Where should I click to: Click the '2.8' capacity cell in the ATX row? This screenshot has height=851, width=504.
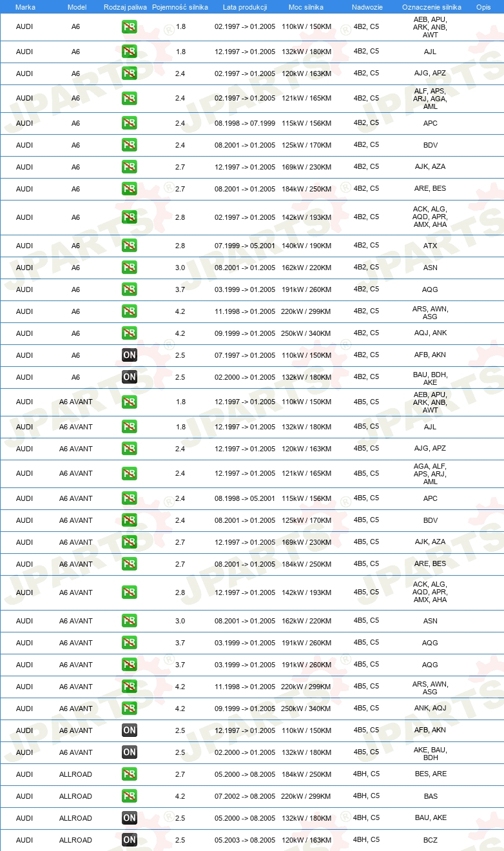tap(180, 246)
